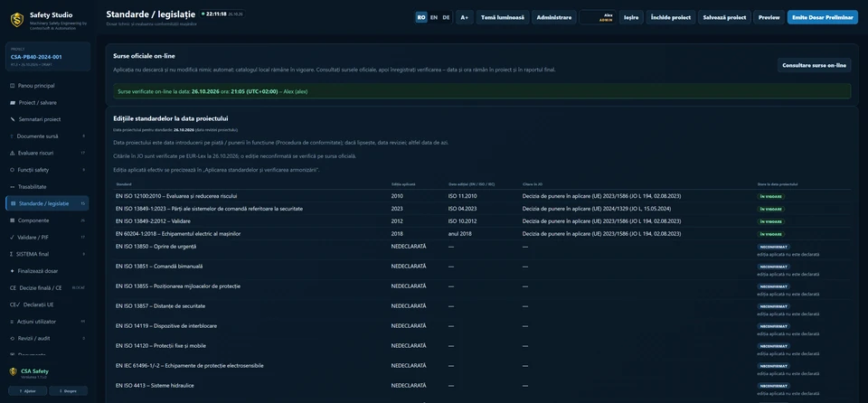
Task: Select Standarde / legislație sidebar item
Action: click(x=47, y=203)
